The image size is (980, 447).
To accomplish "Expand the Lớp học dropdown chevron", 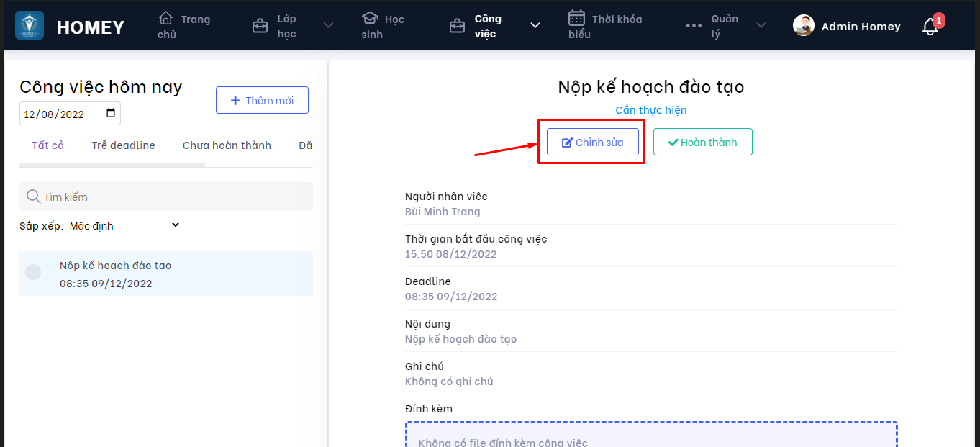I will tap(328, 26).
